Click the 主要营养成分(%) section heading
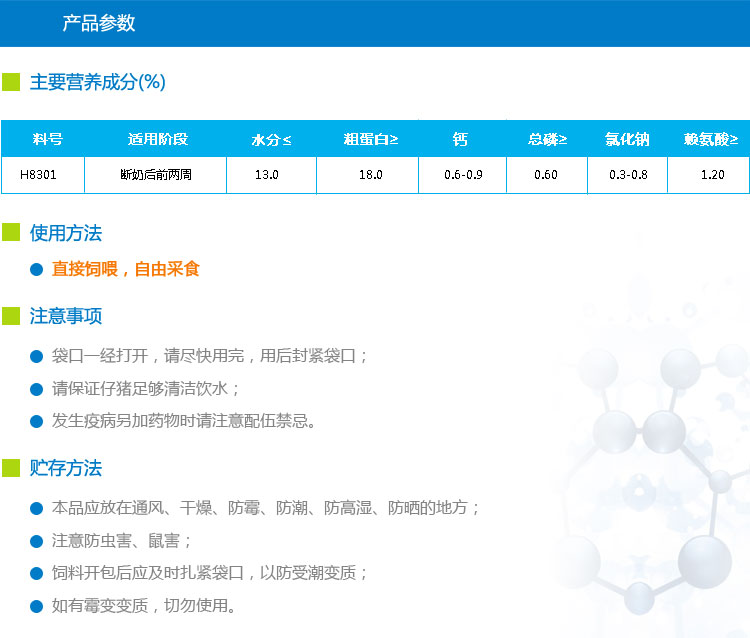This screenshot has width=750, height=638. [97, 82]
